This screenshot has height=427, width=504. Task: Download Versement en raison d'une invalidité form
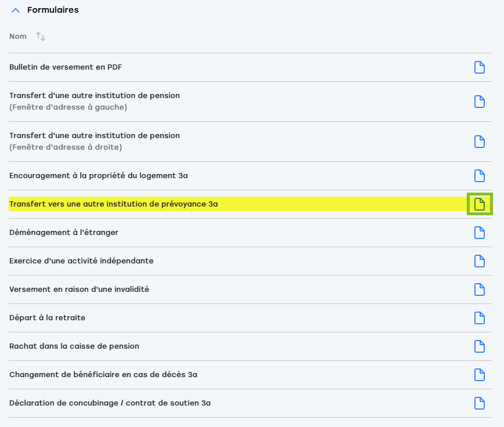[x=480, y=290]
